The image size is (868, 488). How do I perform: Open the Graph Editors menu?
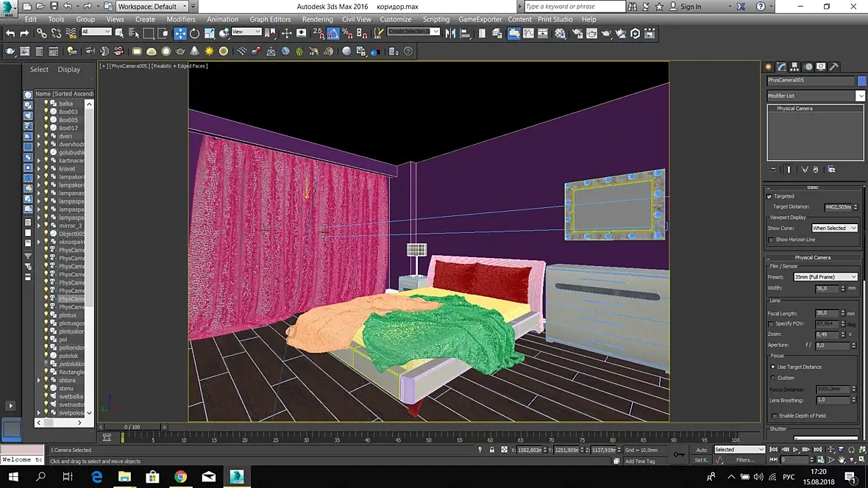[270, 19]
